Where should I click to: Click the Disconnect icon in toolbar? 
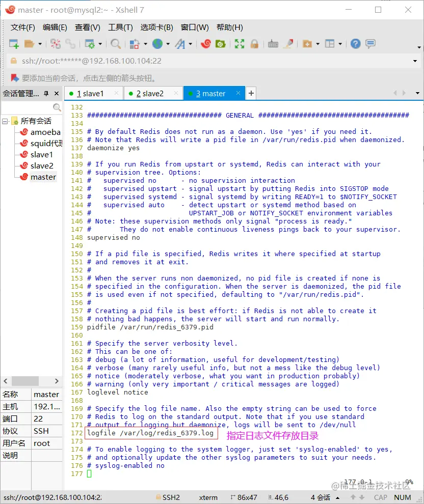56,43
